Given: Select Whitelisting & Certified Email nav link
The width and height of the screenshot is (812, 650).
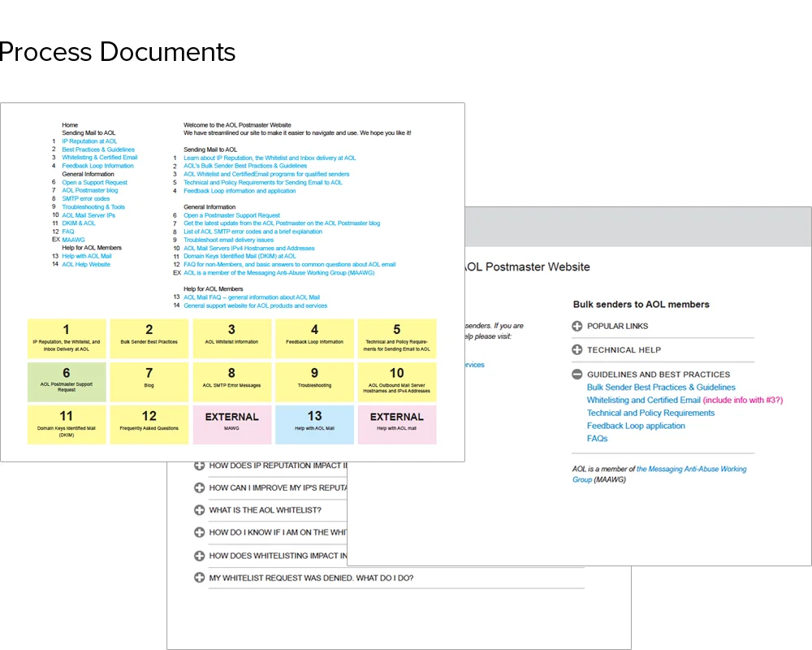Looking at the screenshot, I should tap(100, 158).
